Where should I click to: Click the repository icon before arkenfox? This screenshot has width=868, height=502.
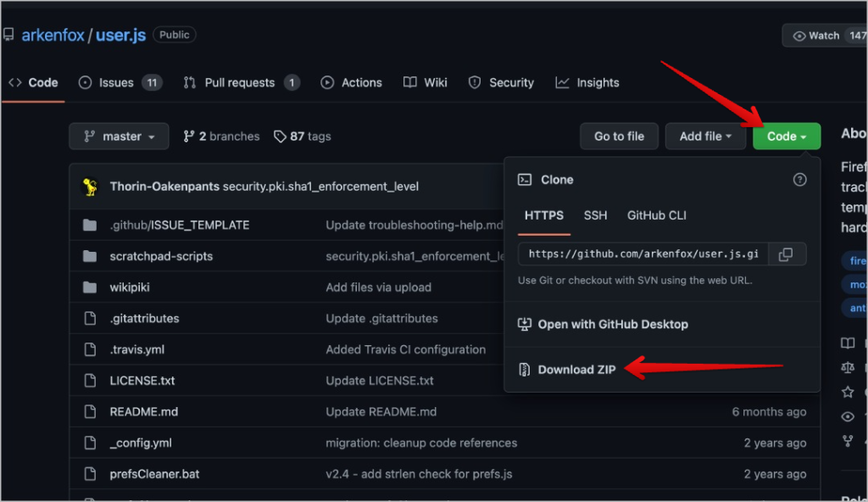pos(8,35)
